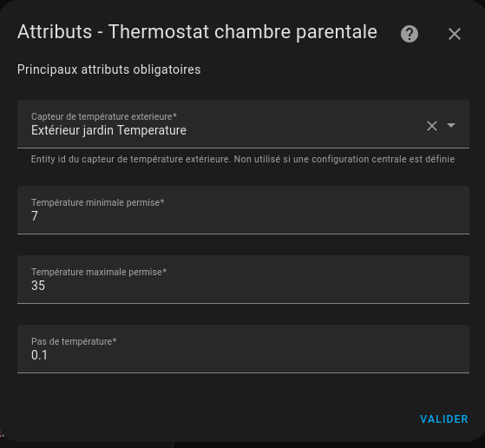Click the Pas de température label
485x448 pixels.
click(74, 341)
